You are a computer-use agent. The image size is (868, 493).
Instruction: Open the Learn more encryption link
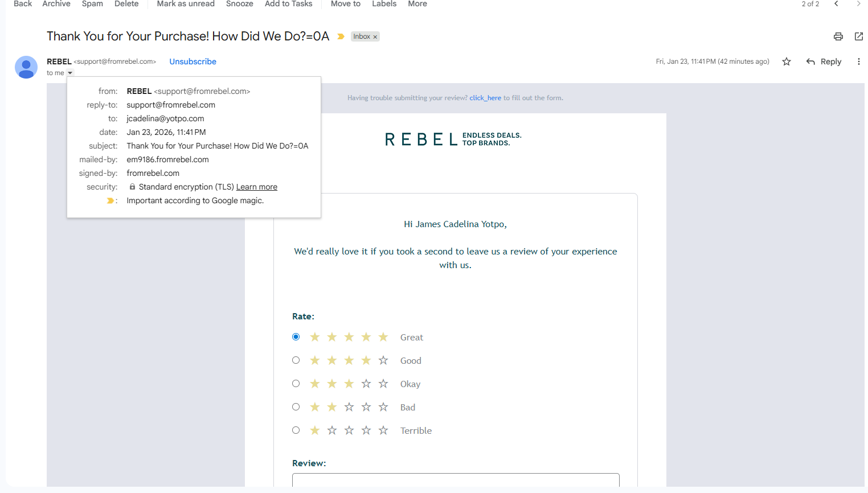[x=257, y=187]
